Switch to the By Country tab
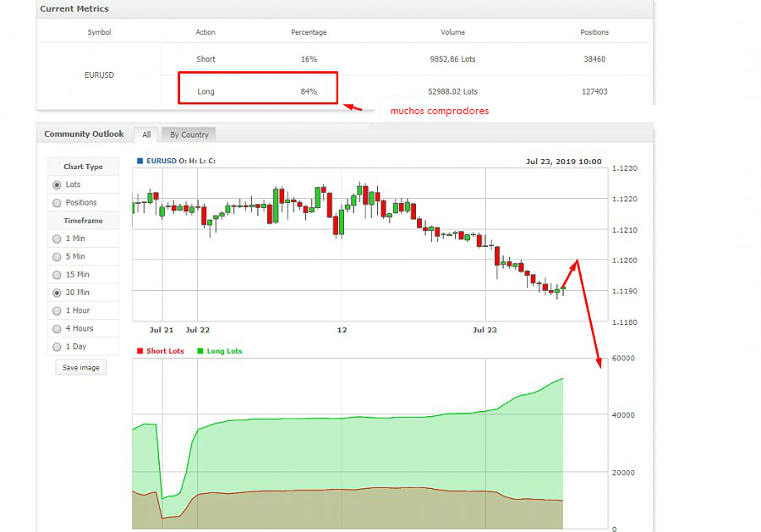 189,134
